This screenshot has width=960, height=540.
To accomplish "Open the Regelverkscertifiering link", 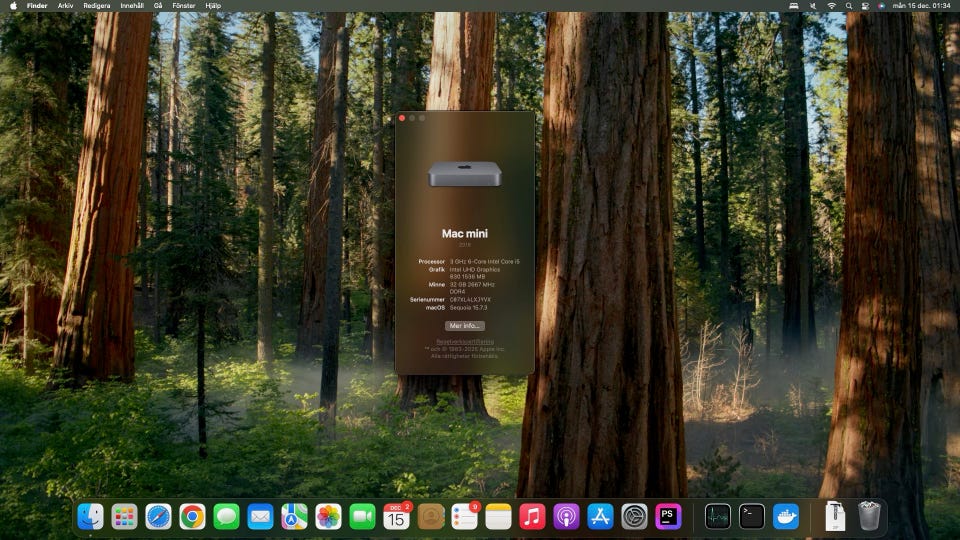I will (x=464, y=341).
